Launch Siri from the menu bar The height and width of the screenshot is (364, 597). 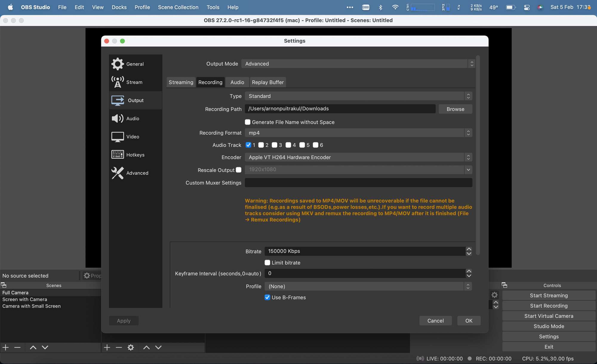click(x=540, y=7)
